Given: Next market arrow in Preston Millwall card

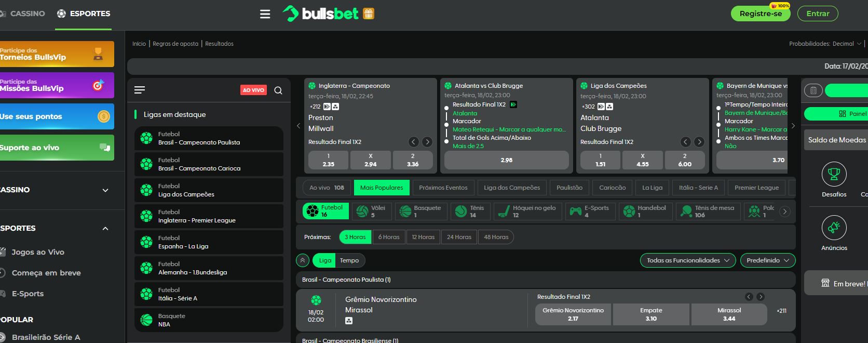Looking at the screenshot, I should point(427,142).
